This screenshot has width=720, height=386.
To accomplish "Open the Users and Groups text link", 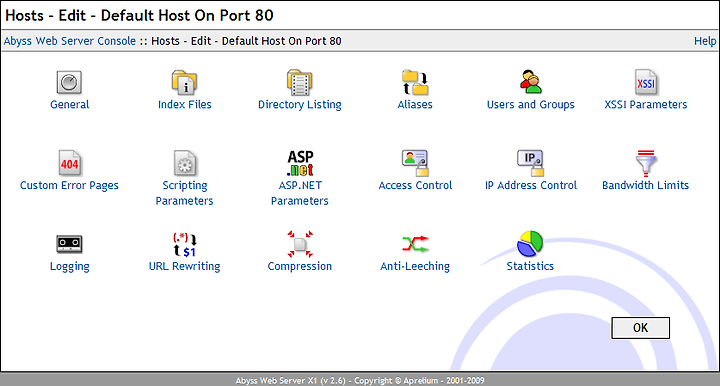I will tap(530, 105).
